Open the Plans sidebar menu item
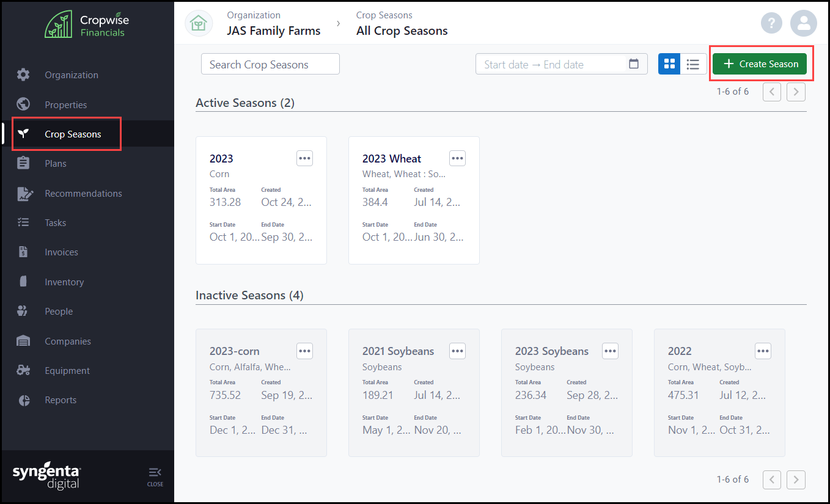The width and height of the screenshot is (830, 504). click(56, 164)
